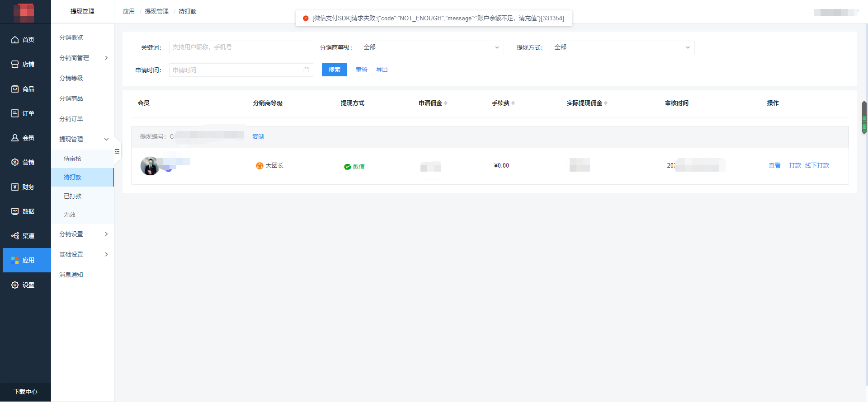Click the 线下打款 link

[817, 165]
